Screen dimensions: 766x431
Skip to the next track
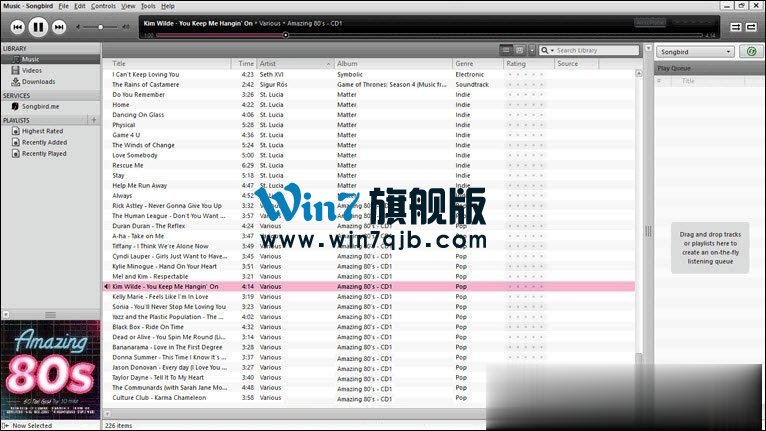tap(59, 27)
